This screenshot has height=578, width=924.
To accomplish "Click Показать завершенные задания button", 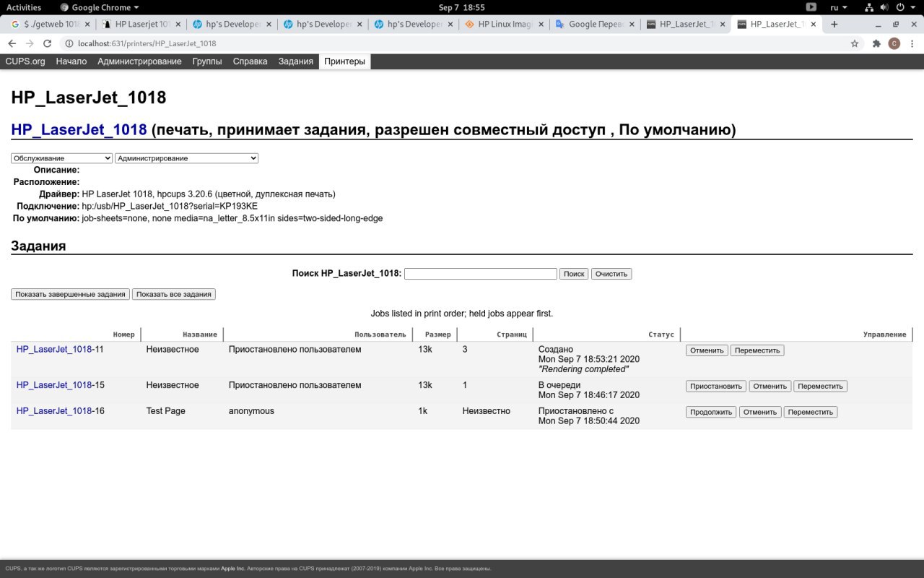I will click(70, 294).
